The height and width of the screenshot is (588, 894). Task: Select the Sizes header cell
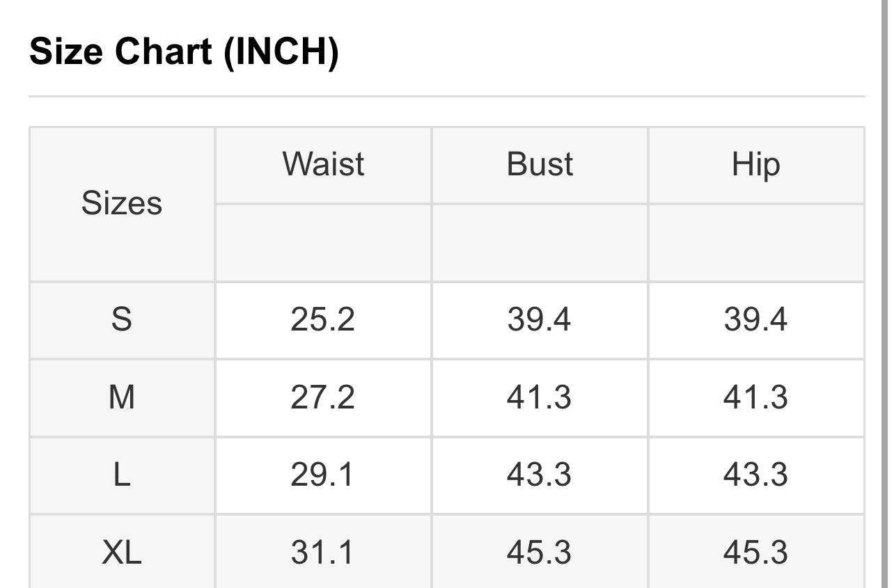point(122,204)
